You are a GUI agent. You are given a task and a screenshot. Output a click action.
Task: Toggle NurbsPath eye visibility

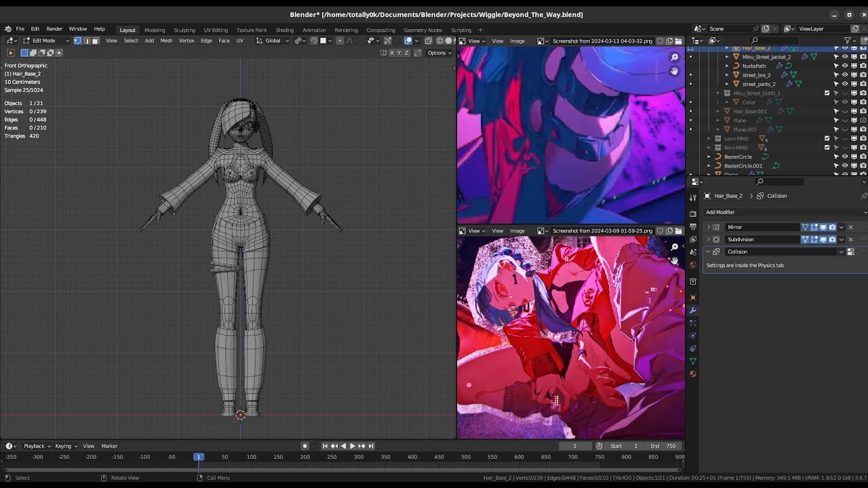click(845, 66)
